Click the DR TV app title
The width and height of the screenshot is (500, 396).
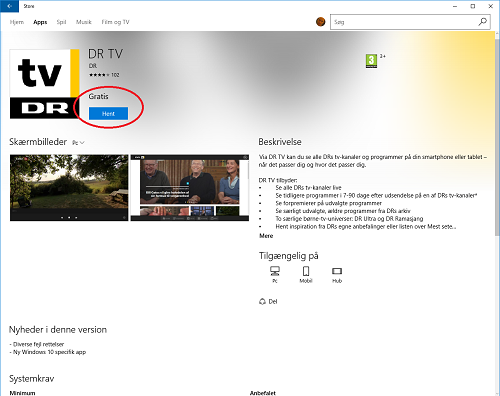point(105,54)
